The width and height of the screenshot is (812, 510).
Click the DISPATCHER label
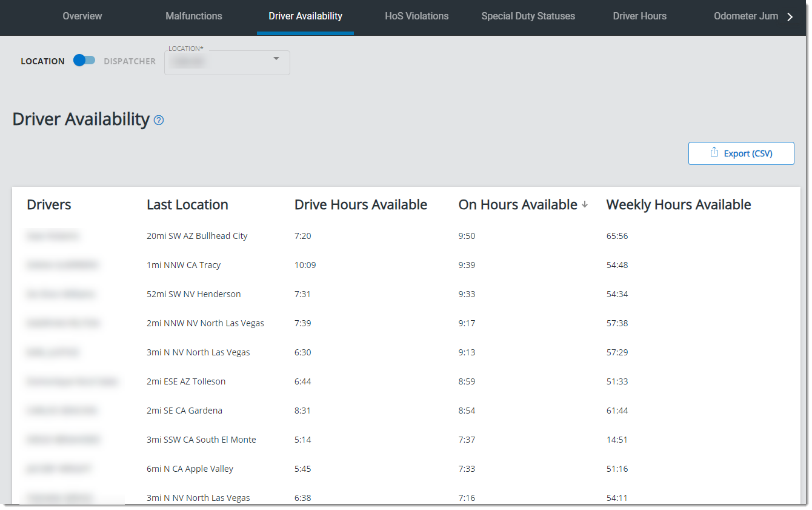click(130, 61)
